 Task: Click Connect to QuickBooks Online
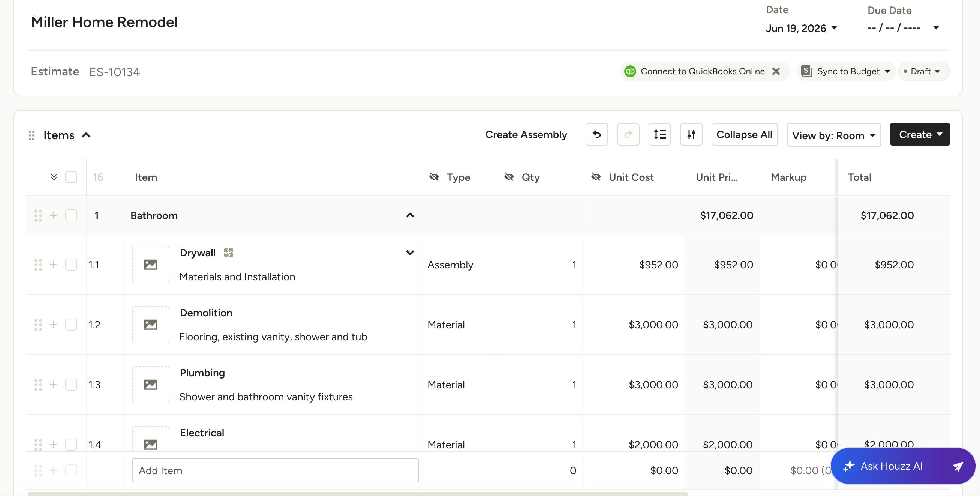pos(702,71)
